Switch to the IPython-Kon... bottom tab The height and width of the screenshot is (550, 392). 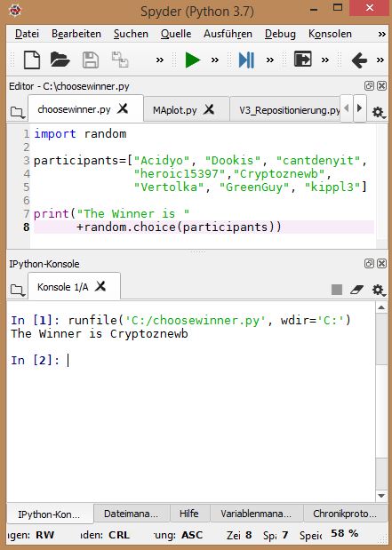[49, 514]
